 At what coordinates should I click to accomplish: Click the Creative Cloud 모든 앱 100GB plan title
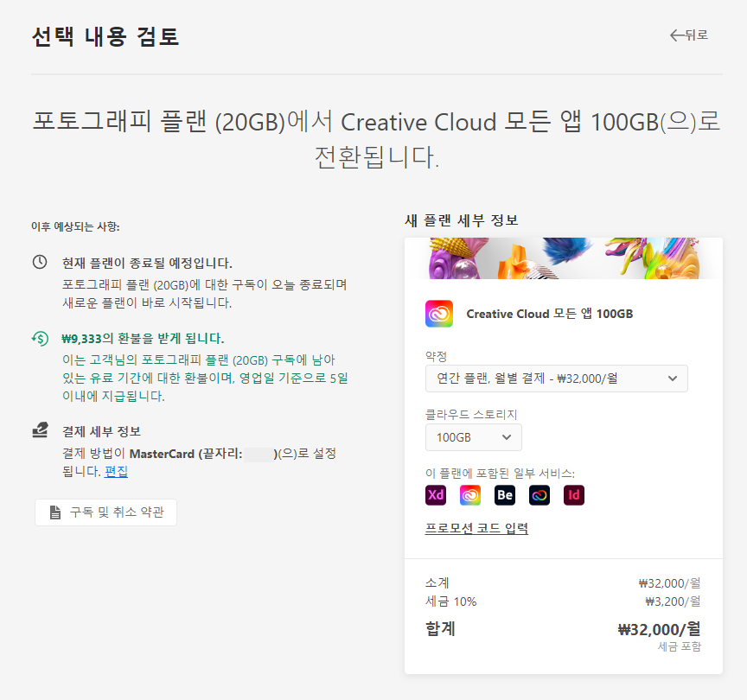click(x=549, y=314)
